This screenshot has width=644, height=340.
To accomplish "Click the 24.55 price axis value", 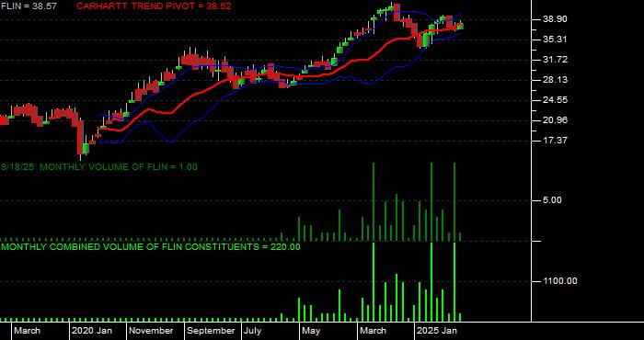I will point(556,100).
